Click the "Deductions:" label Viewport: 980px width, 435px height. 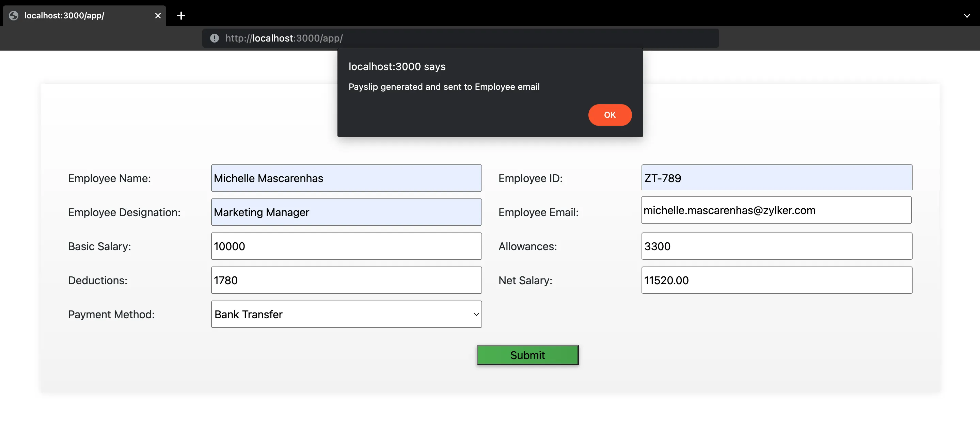click(x=98, y=280)
